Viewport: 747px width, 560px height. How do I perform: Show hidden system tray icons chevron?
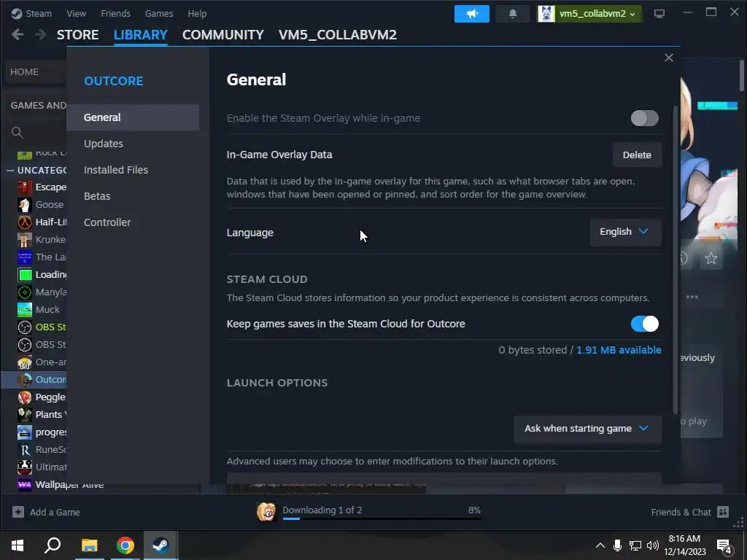click(600, 545)
